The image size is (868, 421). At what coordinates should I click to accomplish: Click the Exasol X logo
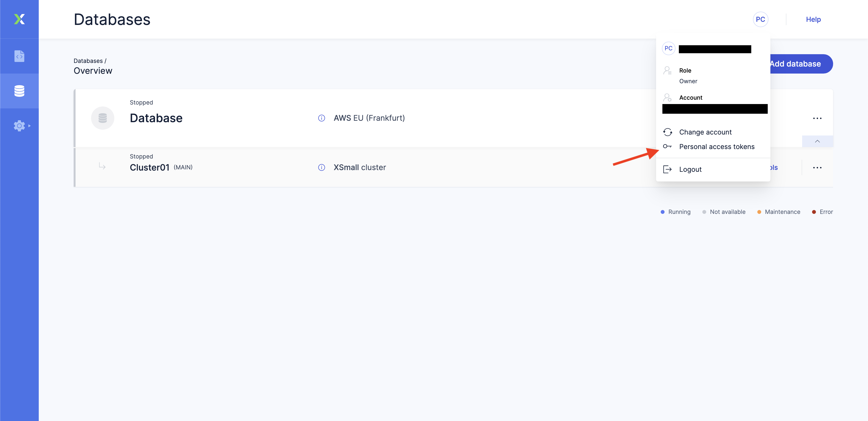(x=19, y=19)
